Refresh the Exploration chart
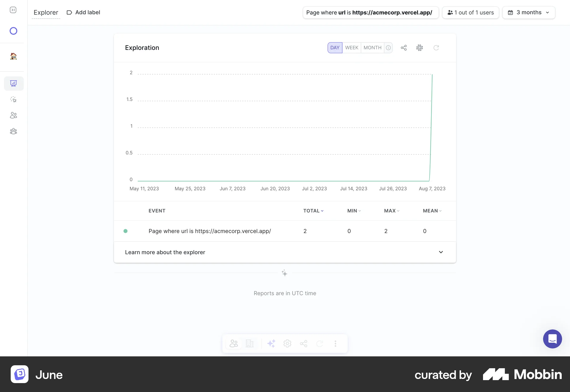The width and height of the screenshot is (570, 392). pyautogui.click(x=436, y=48)
